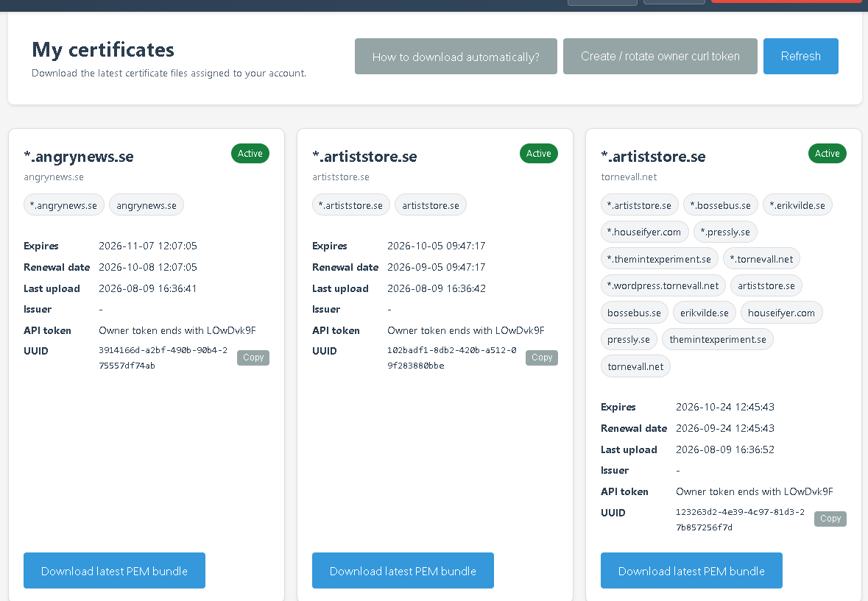Click 'angrynews.se' subtitle under first card title
This screenshot has width=868, height=601.
pyautogui.click(x=54, y=177)
